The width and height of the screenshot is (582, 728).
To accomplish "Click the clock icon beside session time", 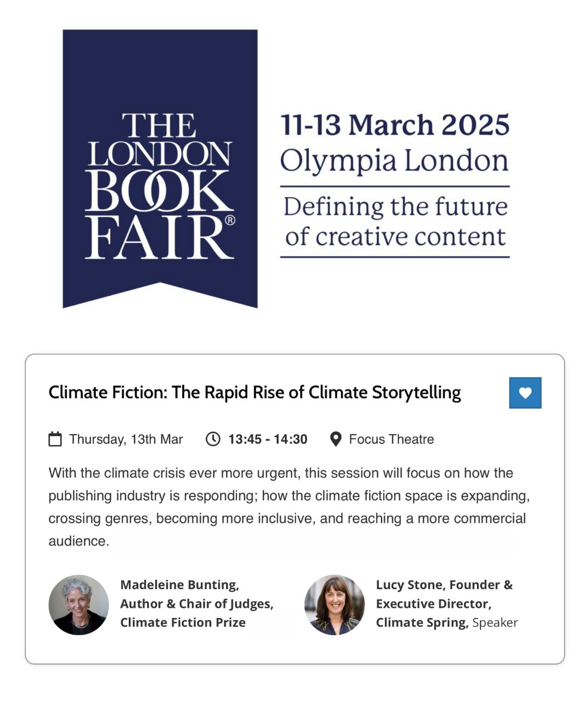I will point(213,439).
